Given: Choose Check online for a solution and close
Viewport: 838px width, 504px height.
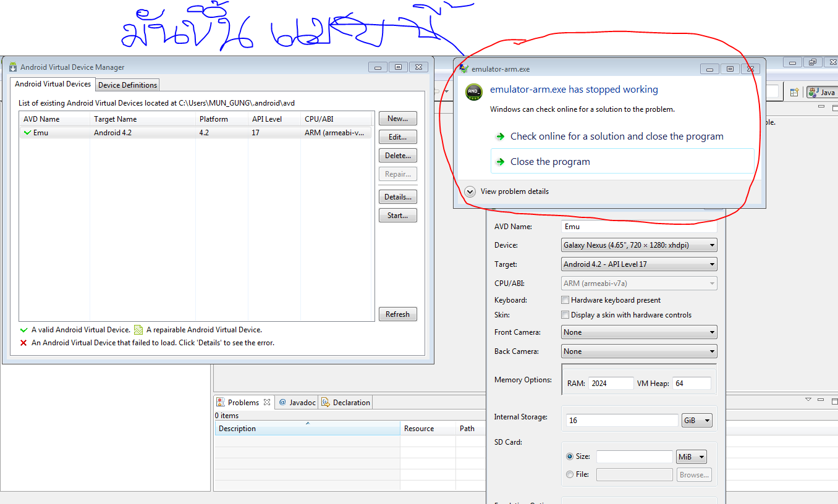Looking at the screenshot, I should point(622,136).
